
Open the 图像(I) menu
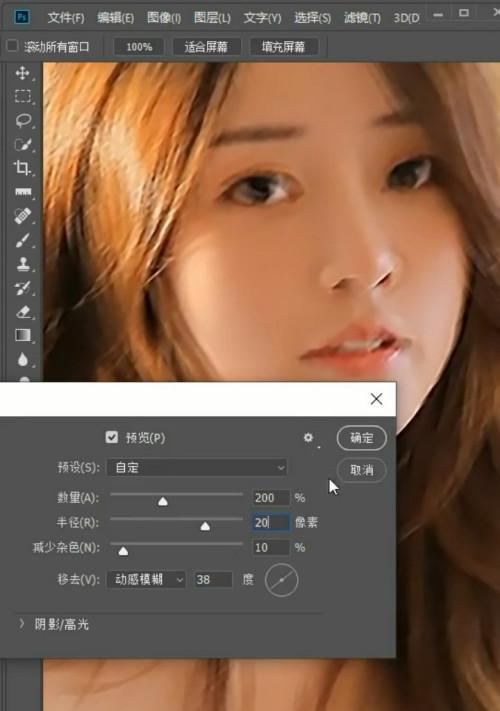click(164, 18)
